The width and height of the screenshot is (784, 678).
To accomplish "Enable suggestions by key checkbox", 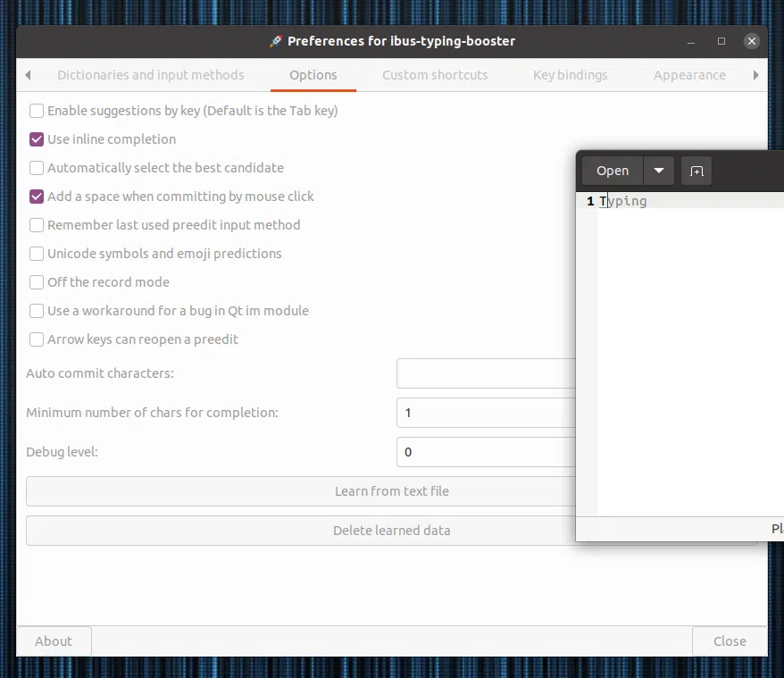I will click(37, 111).
